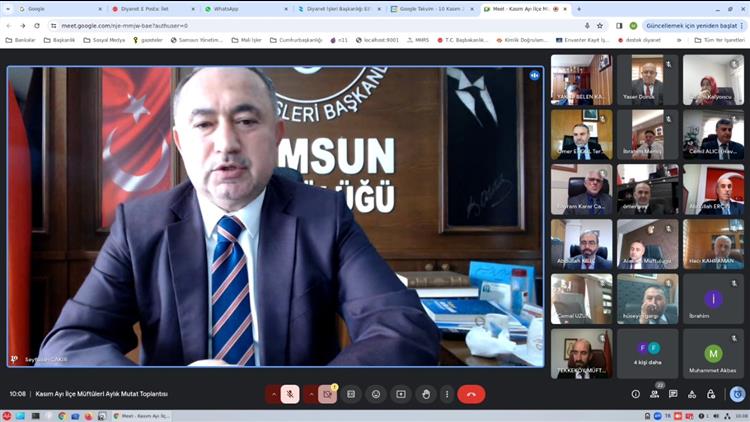Click the audio indicator on the main video
This screenshot has width=750, height=422.
534,75
